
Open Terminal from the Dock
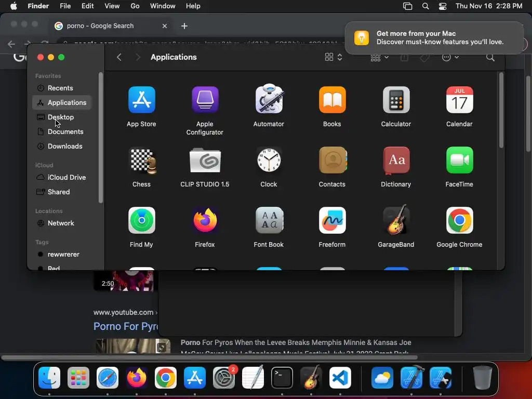(x=282, y=378)
